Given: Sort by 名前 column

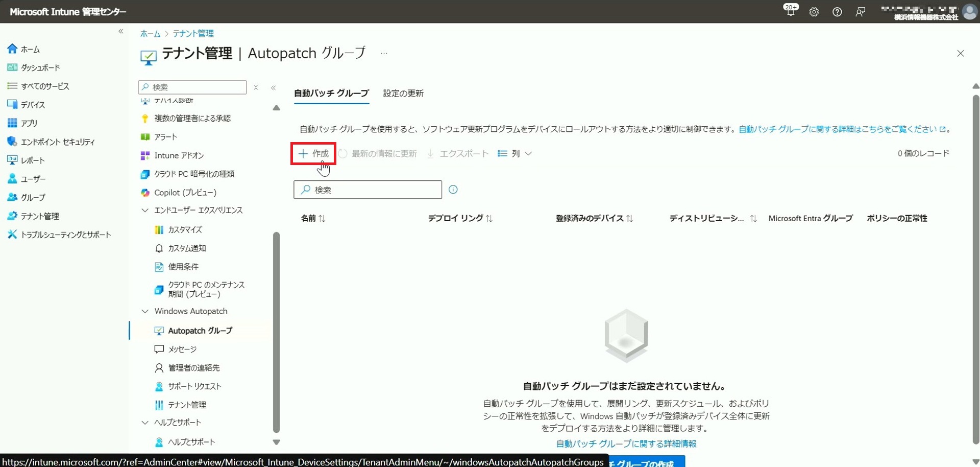Looking at the screenshot, I should 313,219.
